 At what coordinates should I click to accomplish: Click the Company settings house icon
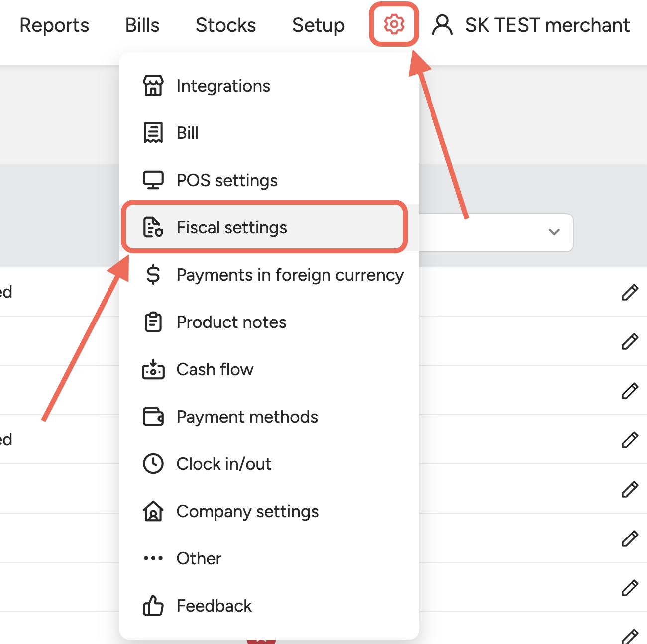[153, 511]
